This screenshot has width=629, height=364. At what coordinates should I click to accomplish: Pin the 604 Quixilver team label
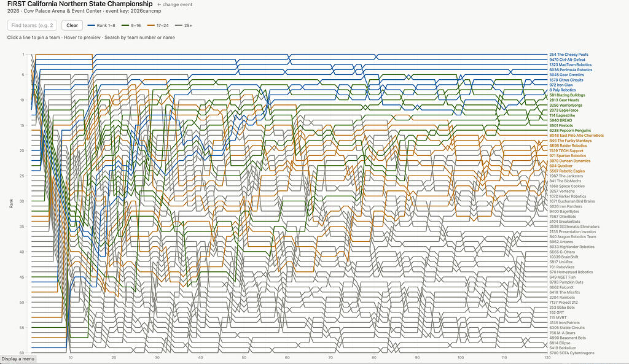pyautogui.click(x=561, y=166)
